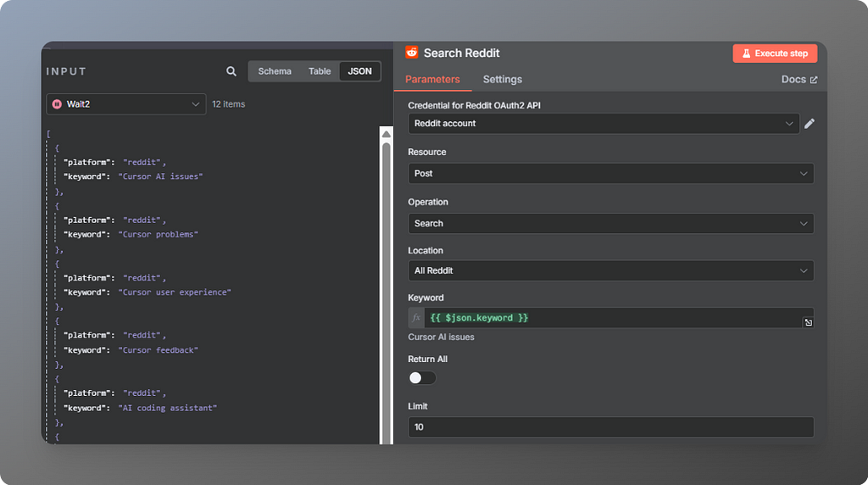The height and width of the screenshot is (485, 868).
Task: Switch the input view to Schema
Action: tap(275, 71)
